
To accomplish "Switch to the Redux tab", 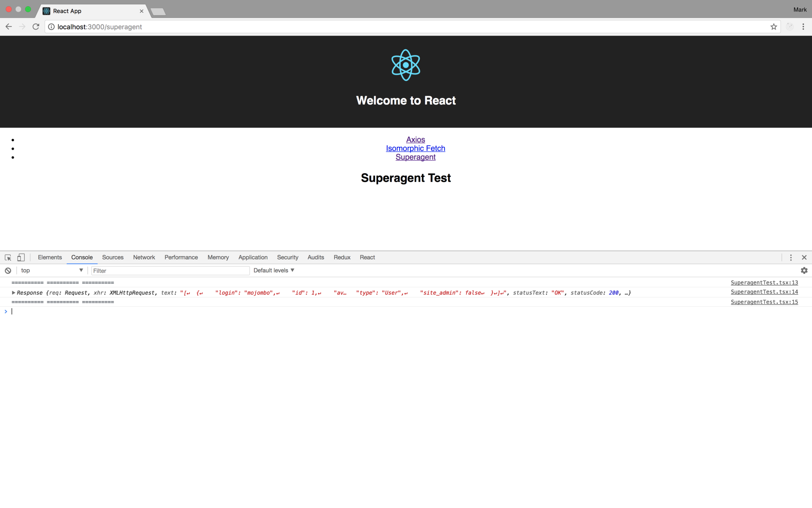I will click(342, 257).
